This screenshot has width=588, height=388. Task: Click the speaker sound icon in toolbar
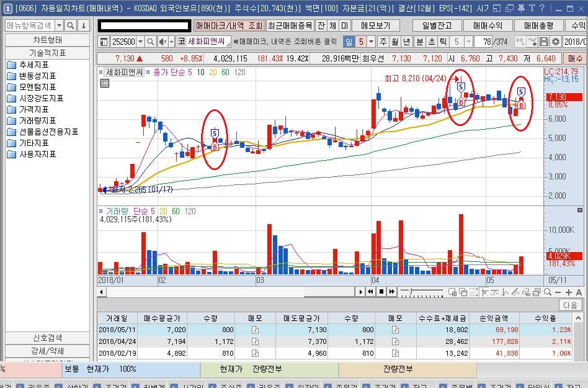click(163, 42)
